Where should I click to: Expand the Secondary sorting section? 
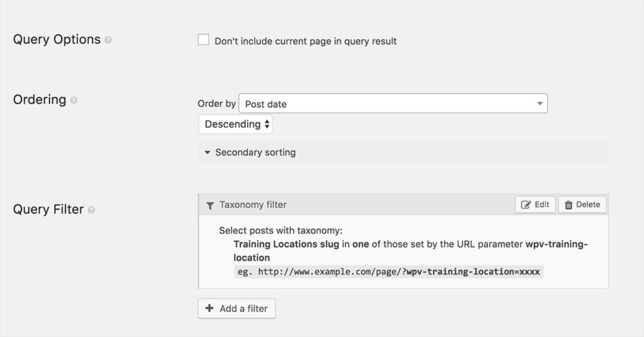click(403, 153)
